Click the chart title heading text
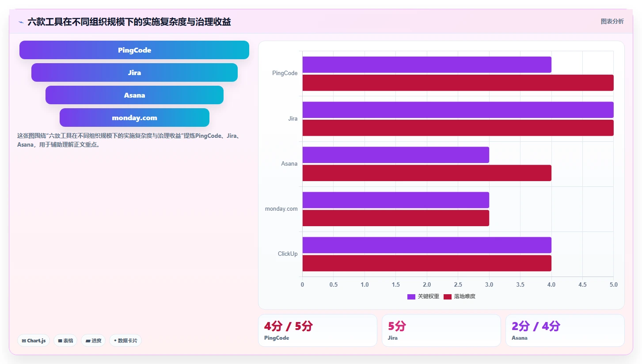Viewport: 642px width, 364px height. coord(129,22)
